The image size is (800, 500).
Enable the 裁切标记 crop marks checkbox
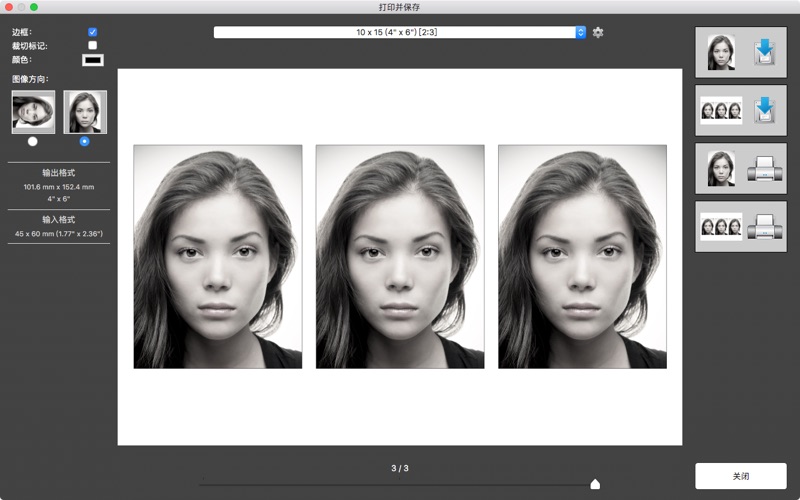(93, 45)
